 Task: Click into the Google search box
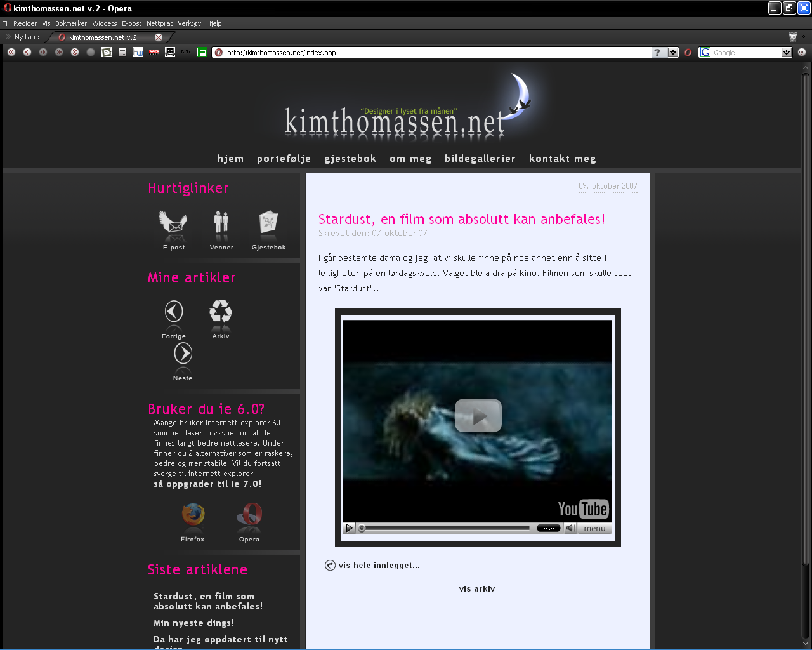tap(746, 53)
